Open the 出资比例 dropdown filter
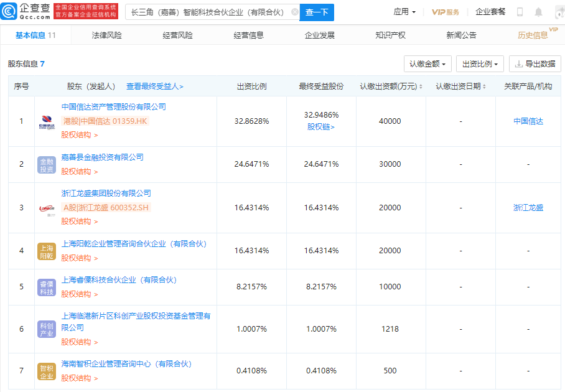 point(480,63)
